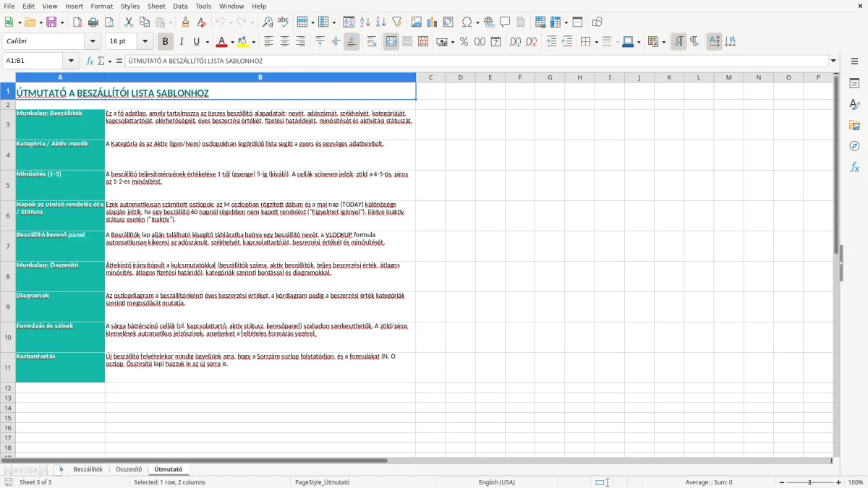Click Clone Formatting paintbrush icon

point(185,22)
